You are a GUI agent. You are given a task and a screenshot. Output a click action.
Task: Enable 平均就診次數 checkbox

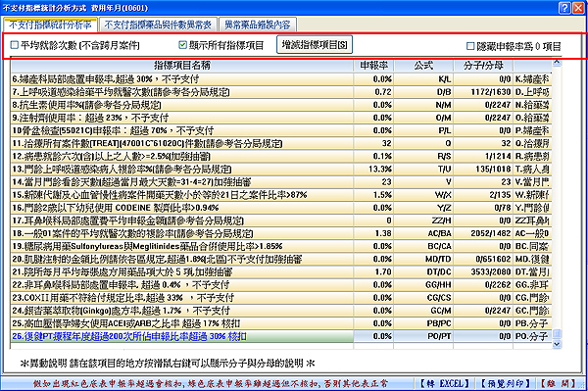coord(15,45)
